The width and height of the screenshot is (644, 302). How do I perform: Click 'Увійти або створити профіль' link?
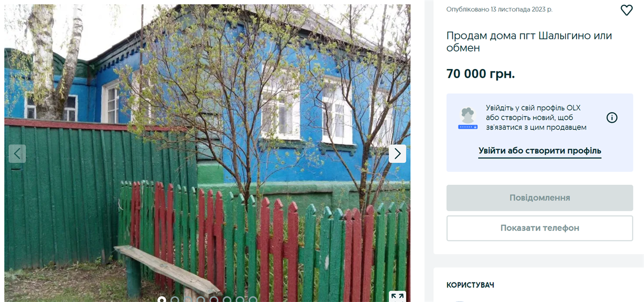(539, 151)
